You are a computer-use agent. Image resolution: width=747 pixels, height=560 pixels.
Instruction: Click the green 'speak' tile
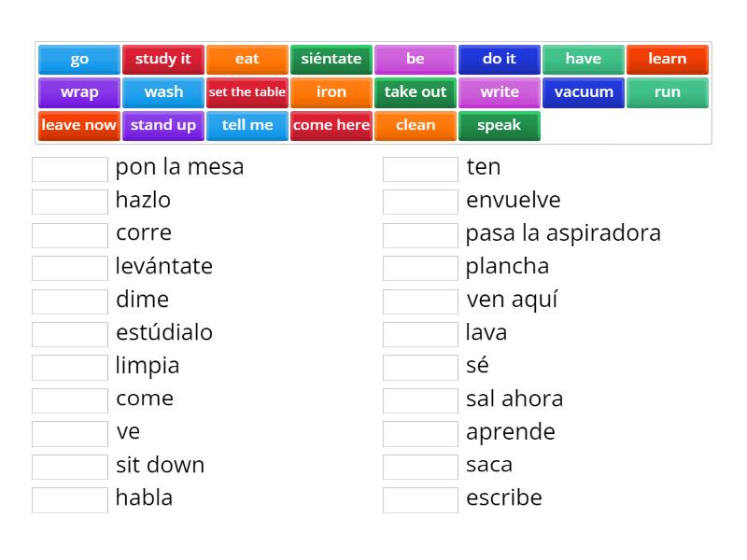[x=500, y=125]
